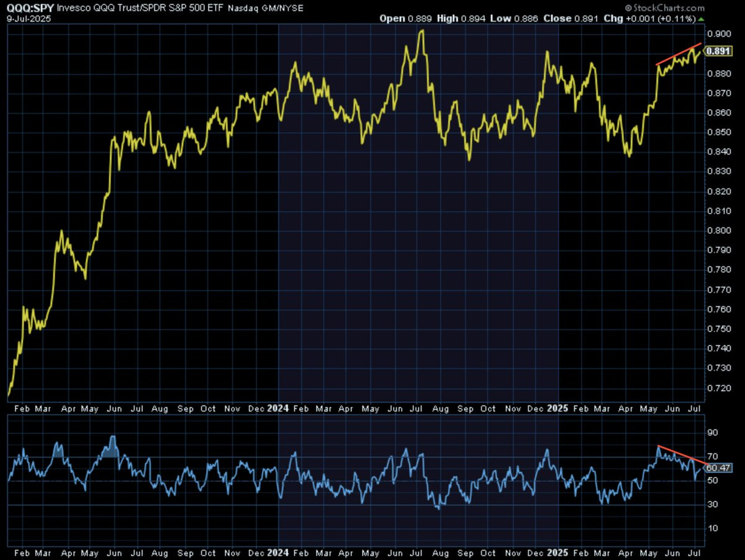745x560 pixels.
Task: Click the 0.740 price axis label
Action: (720, 349)
